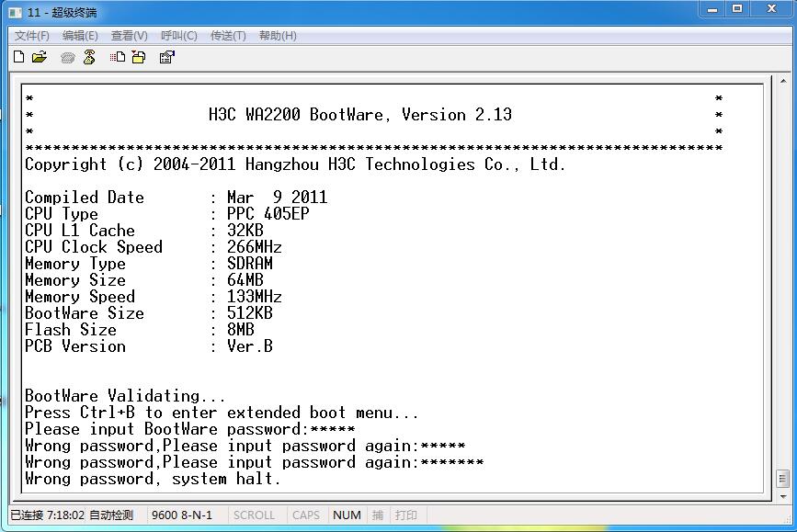The height and width of the screenshot is (532, 797).
Task: Click the CPU Clock Speed value 266MHz
Action: point(254,247)
